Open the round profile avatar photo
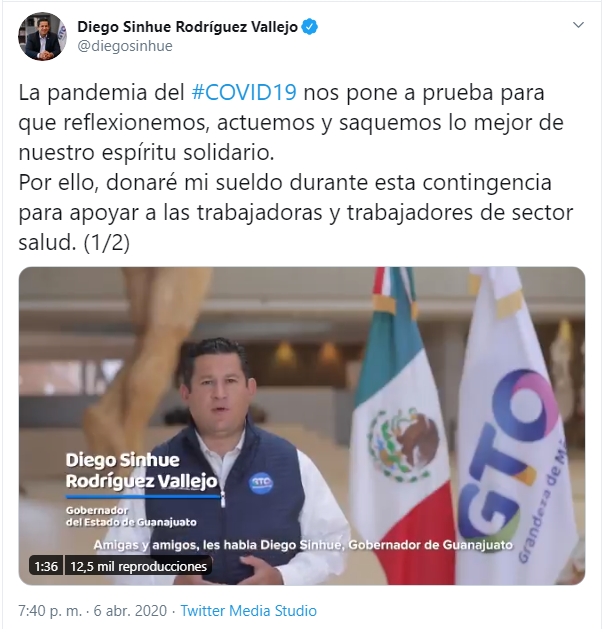Screen dimensions: 613x629 click(x=42, y=37)
